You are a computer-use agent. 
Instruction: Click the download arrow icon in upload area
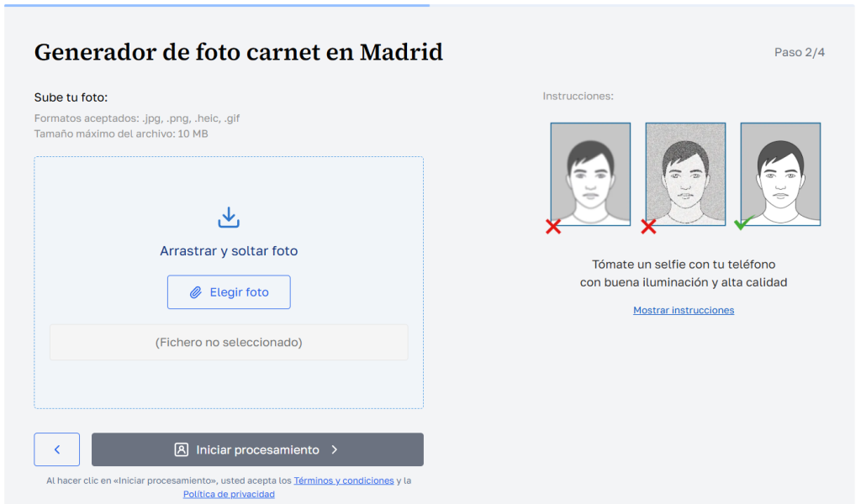[x=229, y=218]
